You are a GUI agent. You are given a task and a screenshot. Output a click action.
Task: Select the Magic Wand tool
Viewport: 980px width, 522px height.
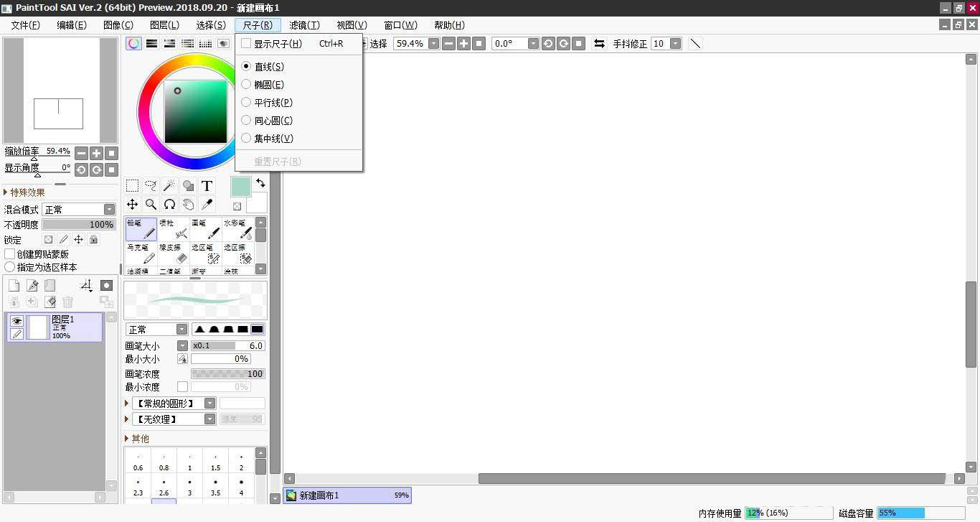pos(169,186)
